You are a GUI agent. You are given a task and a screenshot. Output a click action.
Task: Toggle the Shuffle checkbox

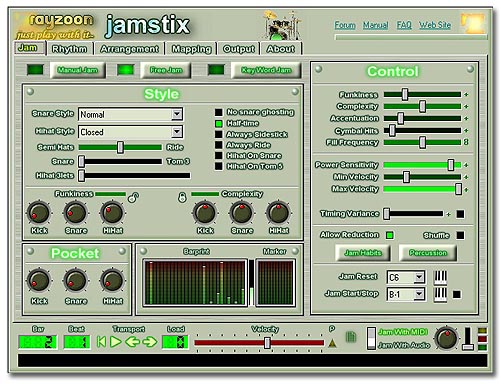(x=460, y=235)
